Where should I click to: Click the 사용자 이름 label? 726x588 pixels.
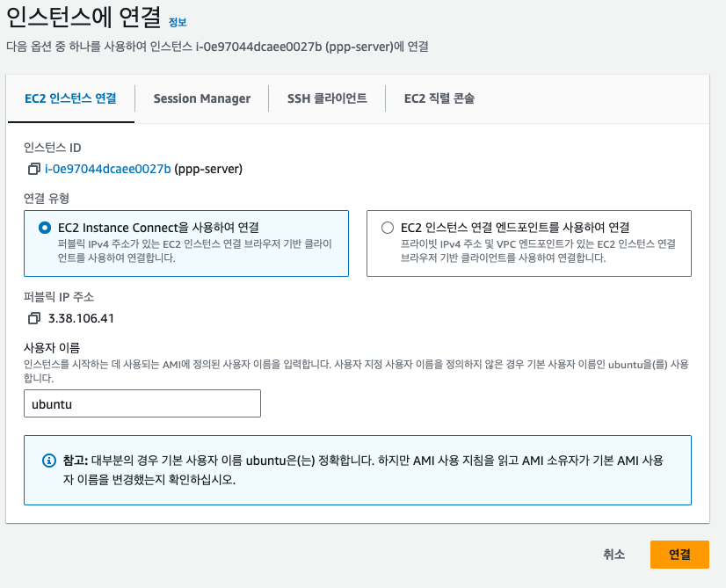52,347
